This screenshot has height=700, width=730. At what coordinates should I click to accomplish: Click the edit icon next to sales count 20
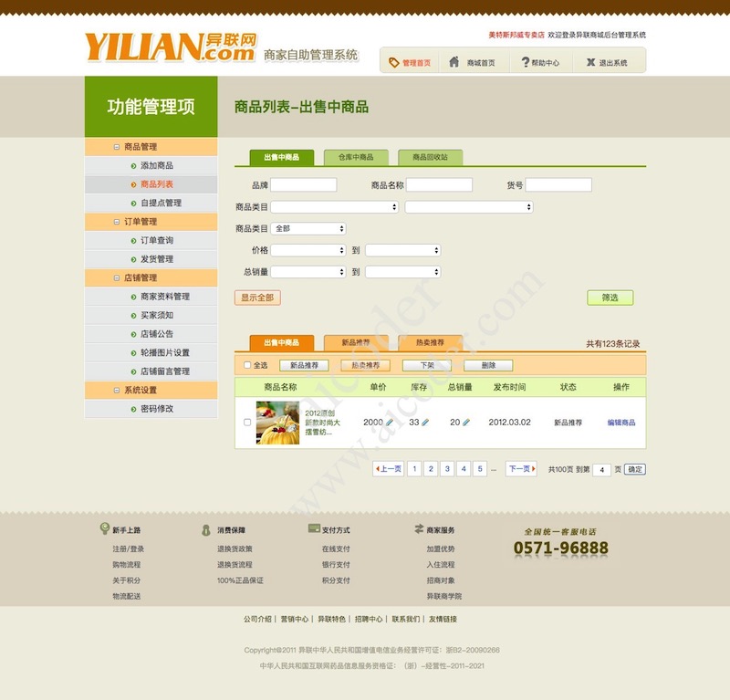[x=465, y=422]
